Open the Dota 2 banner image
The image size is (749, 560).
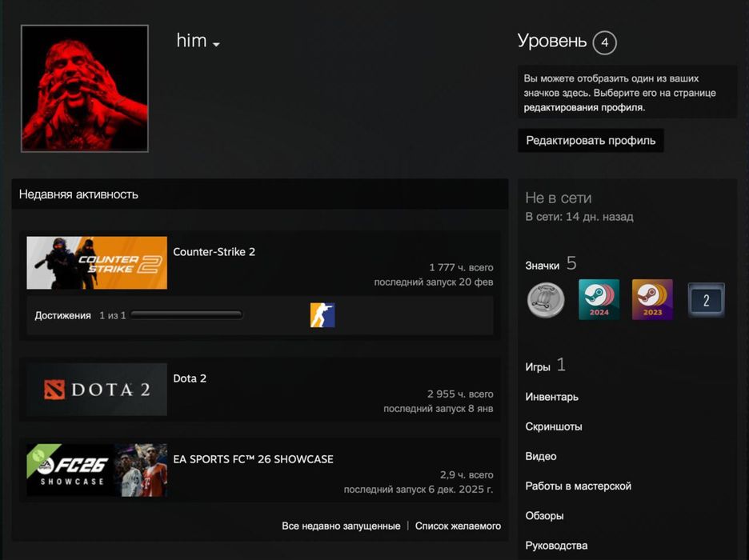[97, 389]
